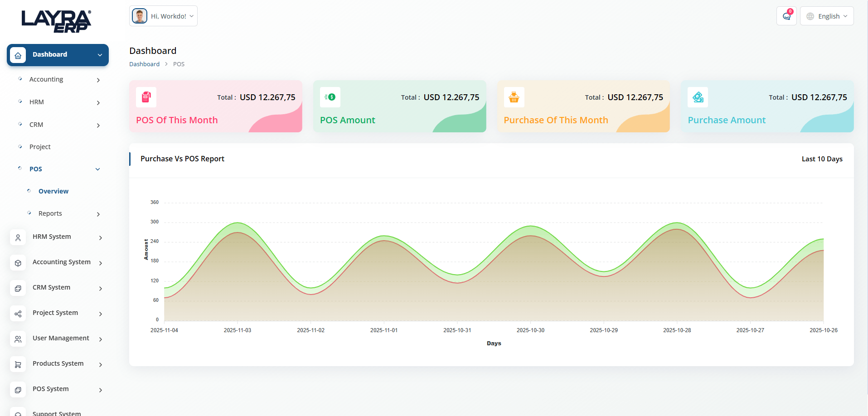The width and height of the screenshot is (868, 416).
Task: Click the Products System cart icon
Action: point(18,364)
